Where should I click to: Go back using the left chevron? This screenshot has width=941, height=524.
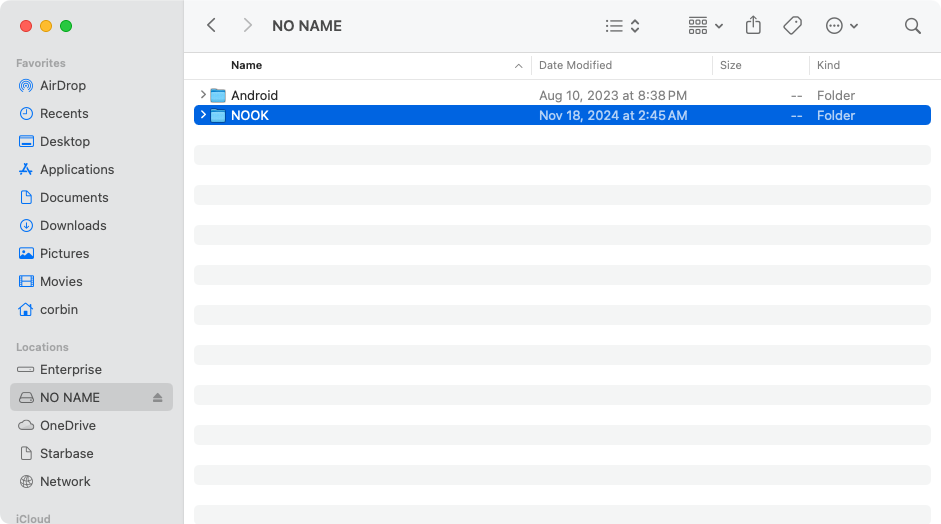(211, 25)
